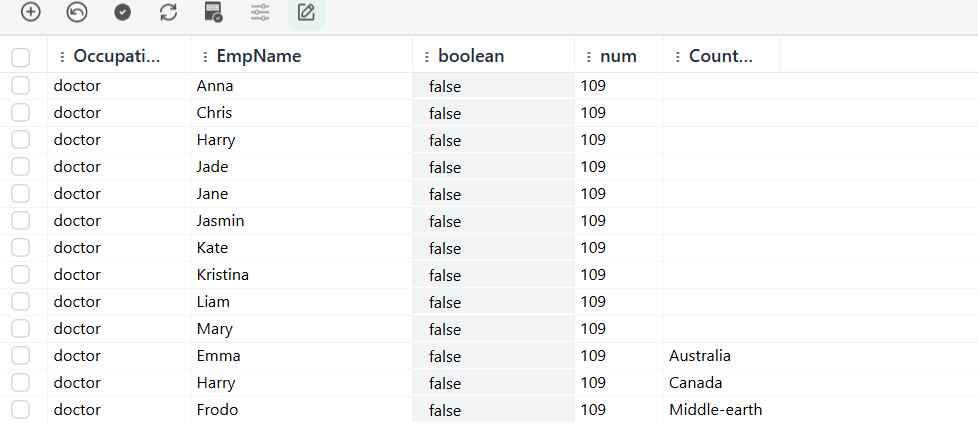
Task: Check the Jane row checkbox
Action: 21,193
